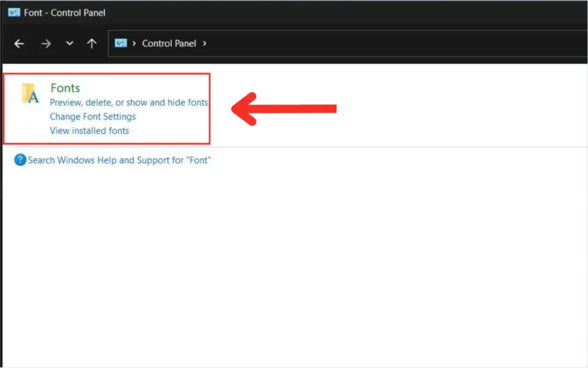Click the blue help question mark icon

coord(20,160)
